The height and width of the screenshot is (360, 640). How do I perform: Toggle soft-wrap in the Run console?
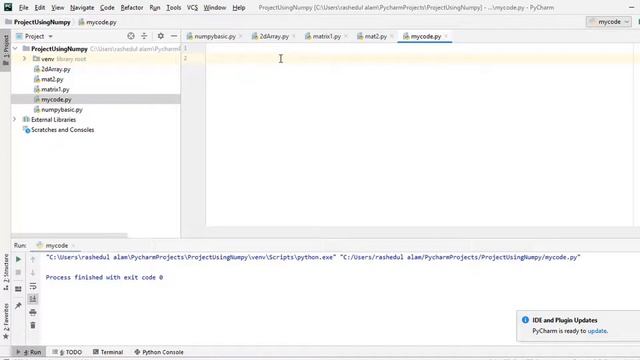[x=33, y=286]
